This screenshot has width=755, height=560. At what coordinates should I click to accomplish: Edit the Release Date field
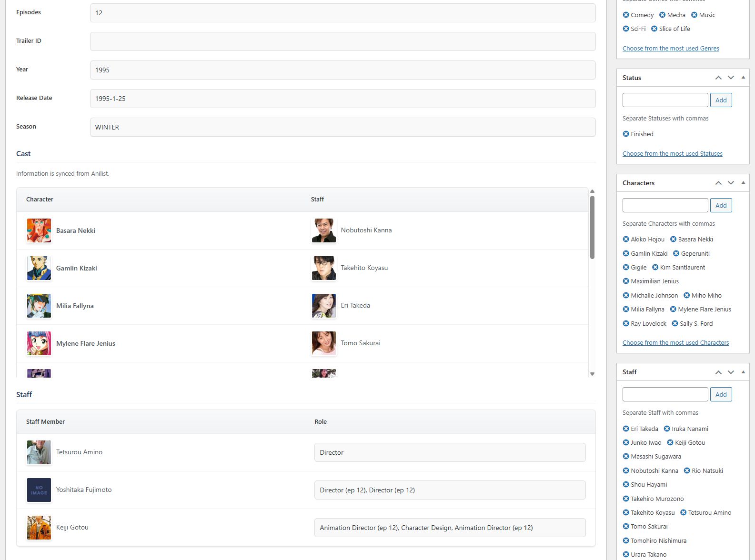click(342, 99)
